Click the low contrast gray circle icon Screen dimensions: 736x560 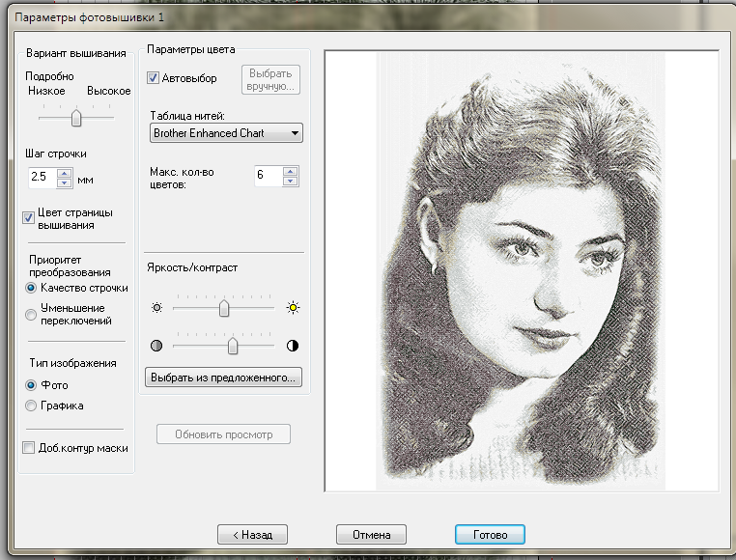click(x=157, y=345)
